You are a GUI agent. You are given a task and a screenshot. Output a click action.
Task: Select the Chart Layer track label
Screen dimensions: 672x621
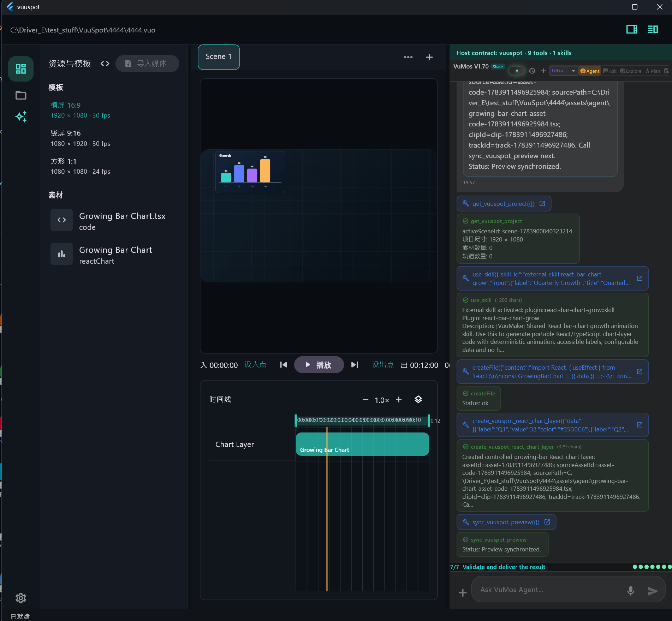click(234, 444)
